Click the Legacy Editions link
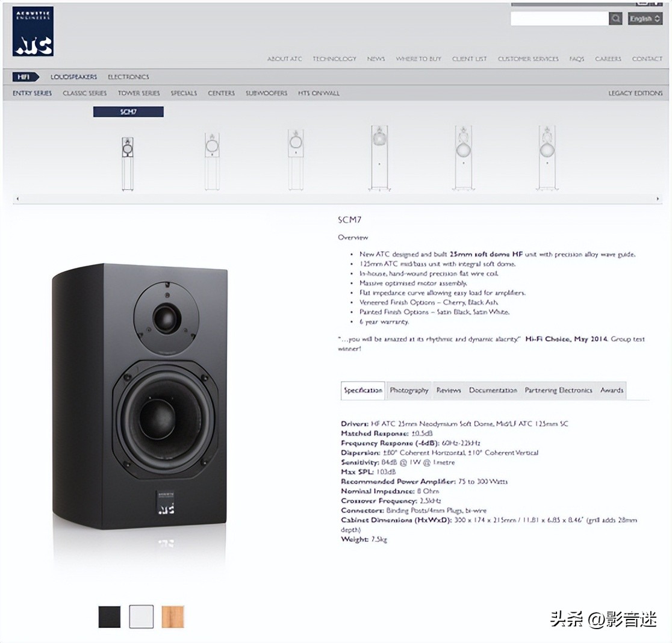Screen dimensions: 672x643 635,93
